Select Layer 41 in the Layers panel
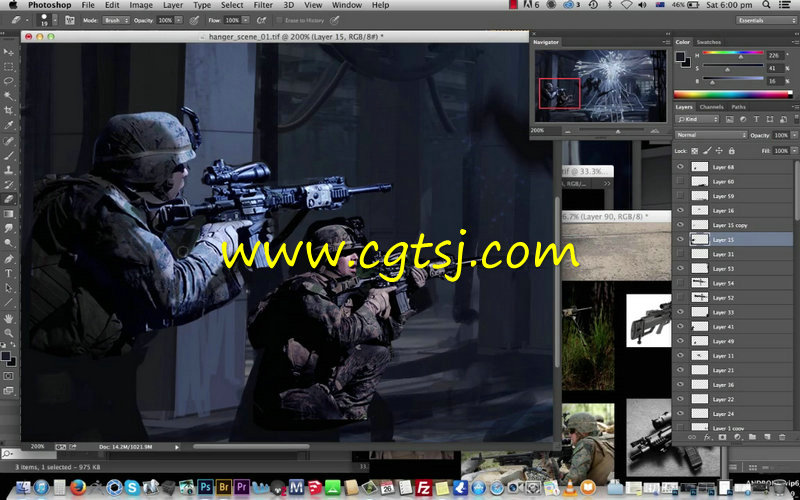The width and height of the screenshot is (800, 500). tap(735, 327)
